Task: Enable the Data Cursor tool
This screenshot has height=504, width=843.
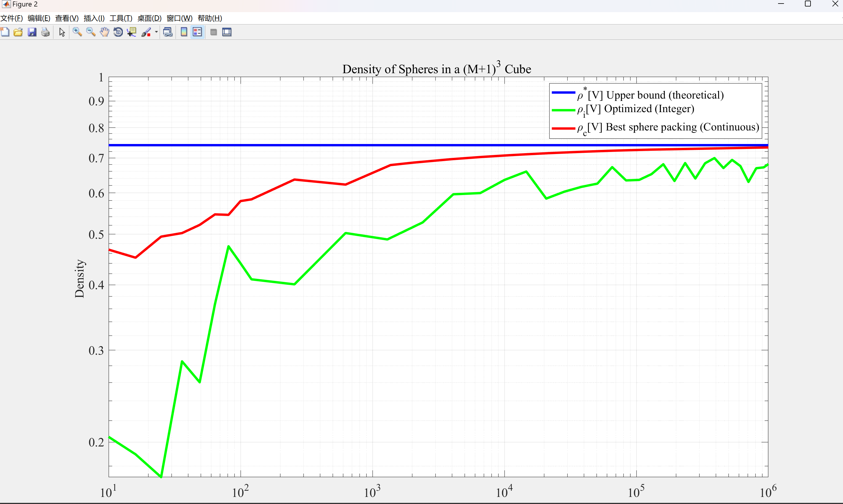Action: tap(131, 32)
